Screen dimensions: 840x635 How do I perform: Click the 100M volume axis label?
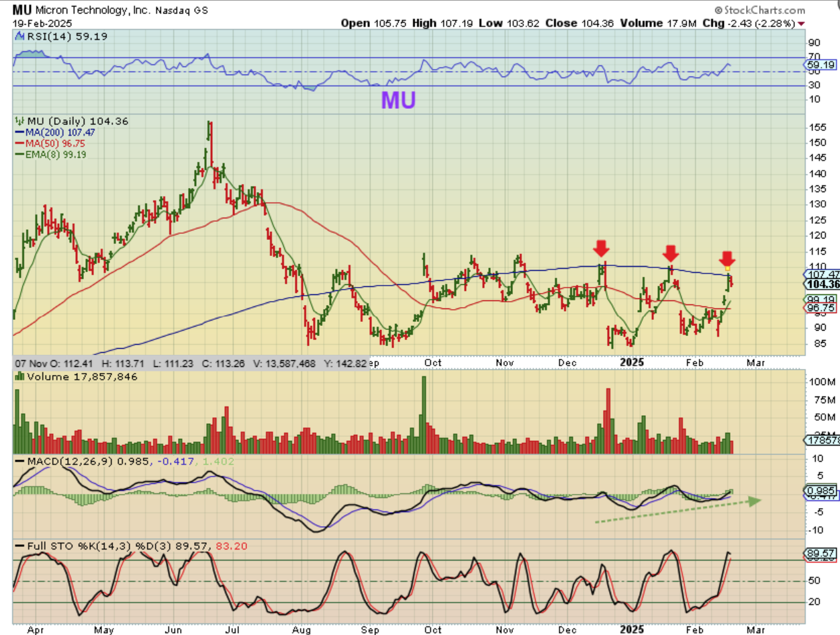pos(821,382)
